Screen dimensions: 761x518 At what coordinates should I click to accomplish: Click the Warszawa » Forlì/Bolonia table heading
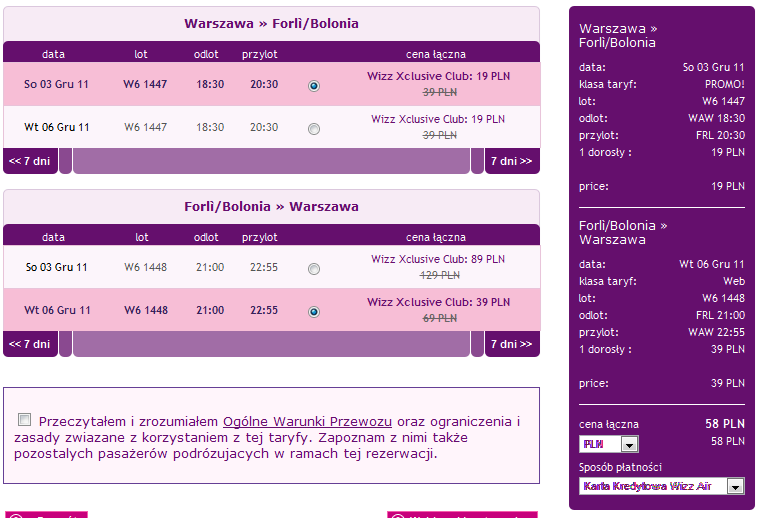pyautogui.click(x=271, y=24)
